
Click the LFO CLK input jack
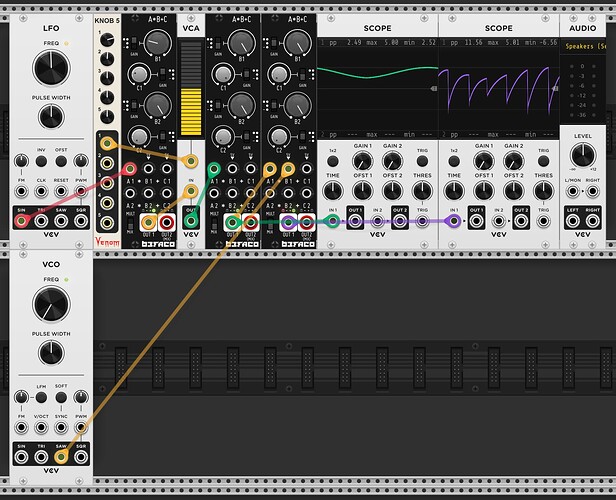tap(40, 188)
